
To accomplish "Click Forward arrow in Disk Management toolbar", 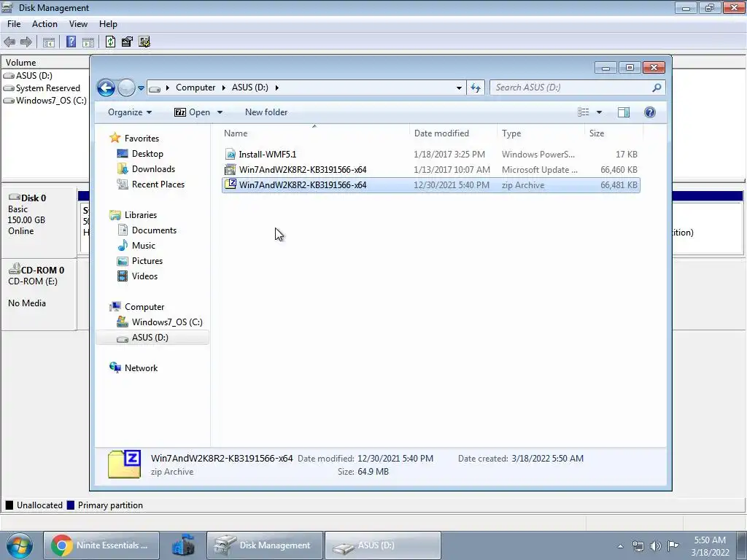I will 26,42.
